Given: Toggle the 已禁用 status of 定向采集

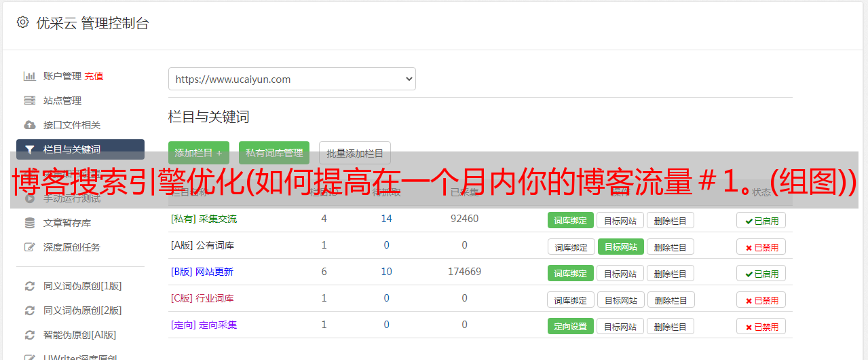Looking at the screenshot, I should click(761, 326).
